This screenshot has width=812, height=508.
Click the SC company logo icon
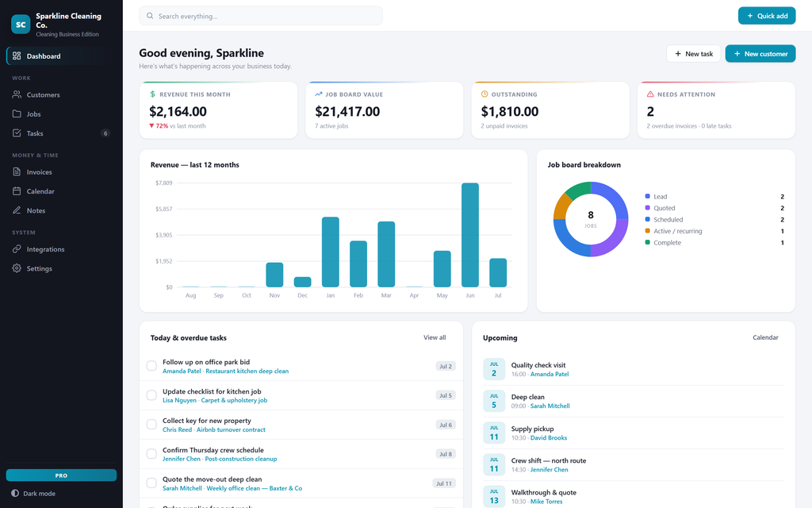(21, 25)
